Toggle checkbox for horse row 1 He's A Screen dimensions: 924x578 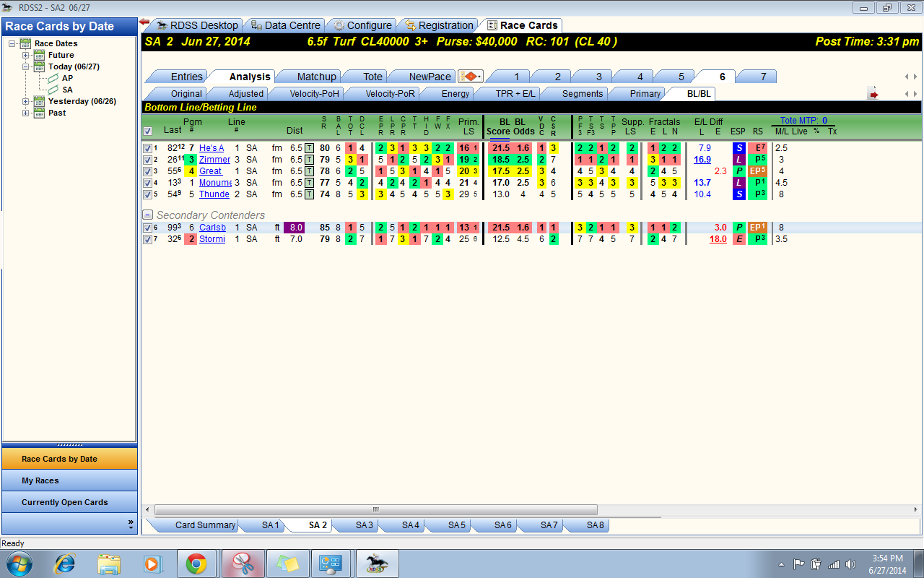pyautogui.click(x=147, y=148)
